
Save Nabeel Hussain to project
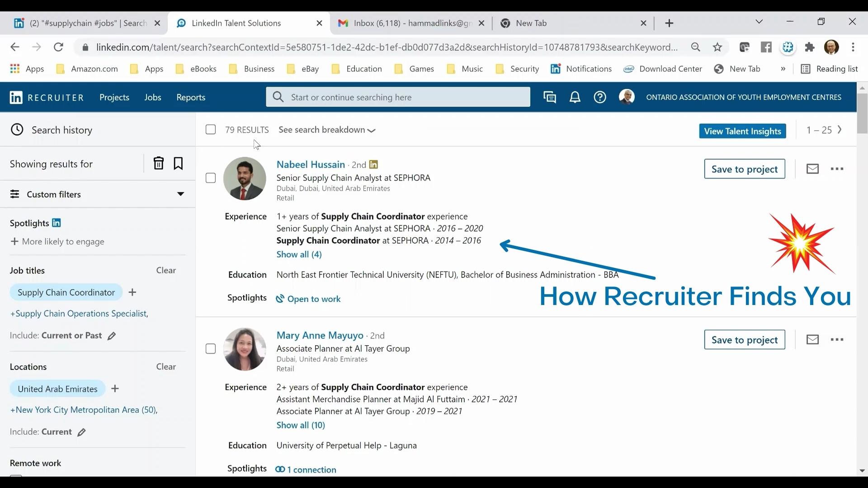pyautogui.click(x=745, y=169)
